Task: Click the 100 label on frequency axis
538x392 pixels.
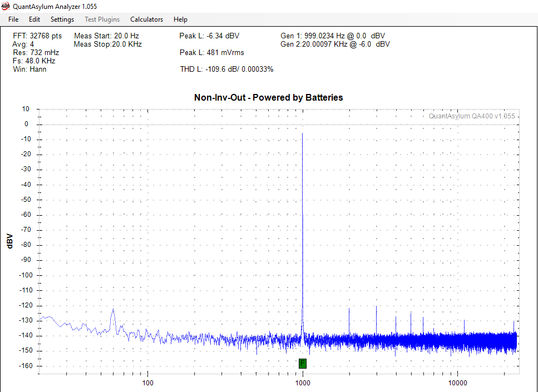Action: point(147,383)
